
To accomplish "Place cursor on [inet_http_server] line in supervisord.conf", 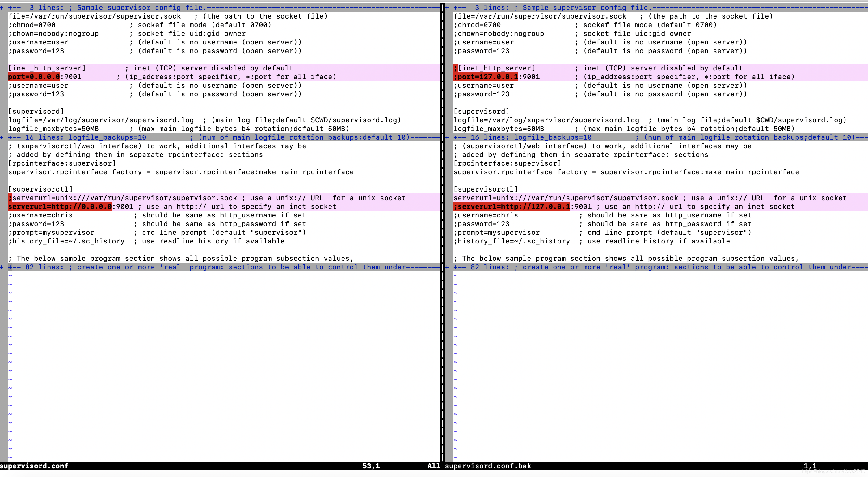I will click(224, 68).
